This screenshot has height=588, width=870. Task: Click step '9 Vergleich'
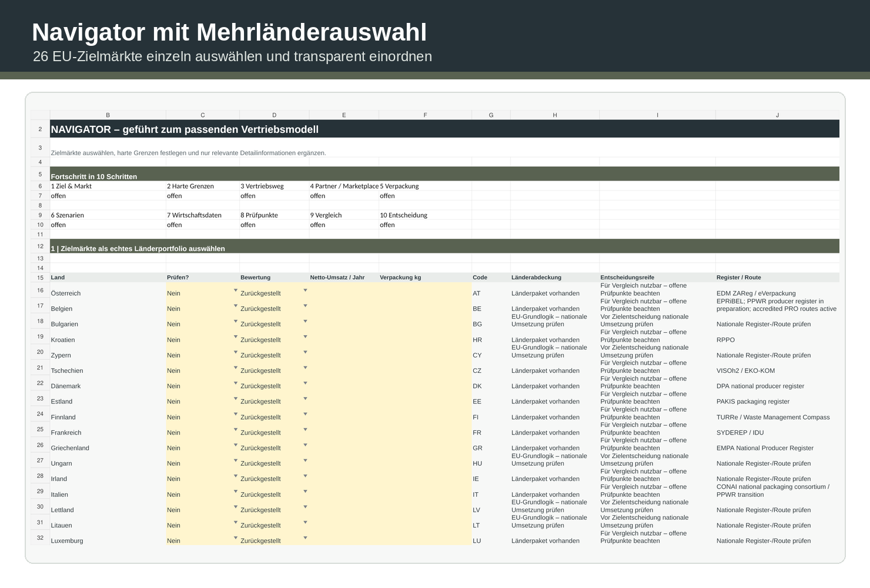[344, 215]
